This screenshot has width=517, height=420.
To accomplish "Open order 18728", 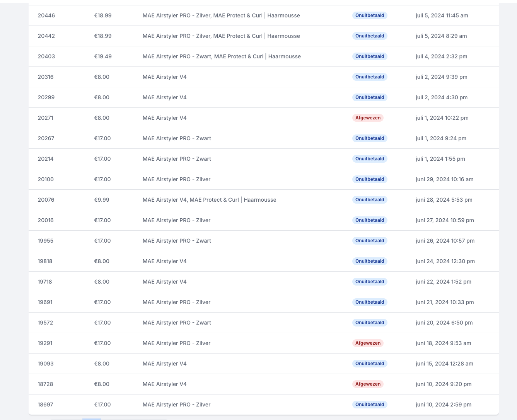I will tap(45, 384).
